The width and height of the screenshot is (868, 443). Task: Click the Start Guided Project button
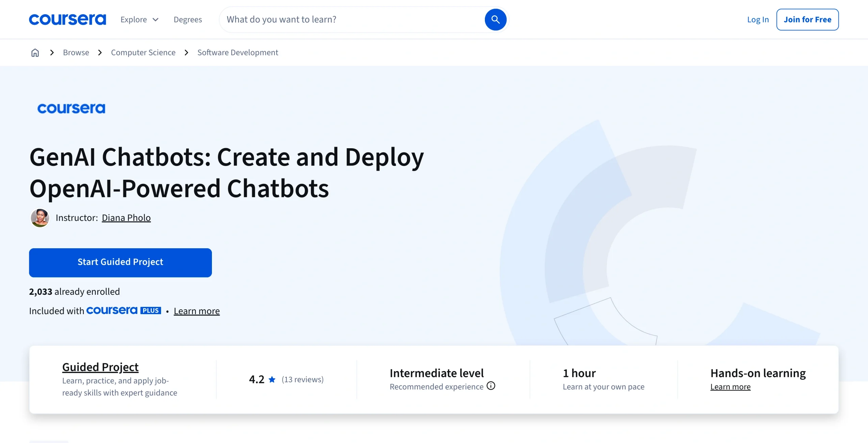click(x=120, y=262)
